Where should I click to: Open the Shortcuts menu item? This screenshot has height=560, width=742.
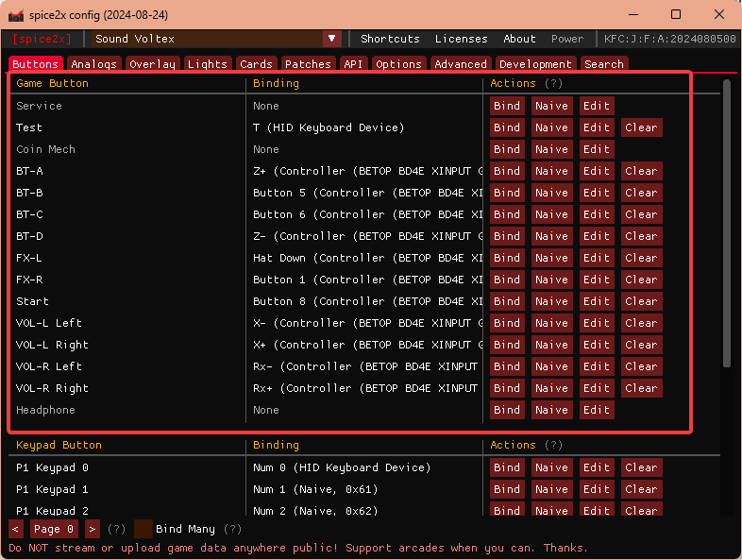[x=390, y=39]
